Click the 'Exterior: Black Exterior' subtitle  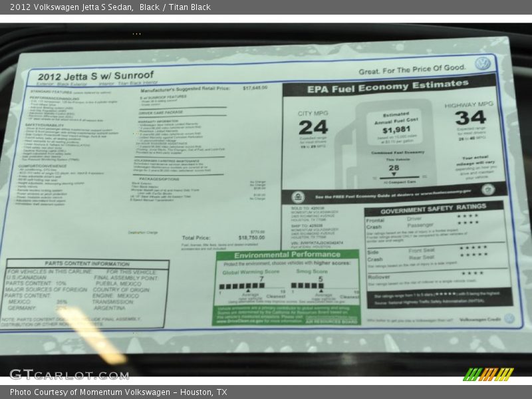pyautogui.click(x=62, y=84)
